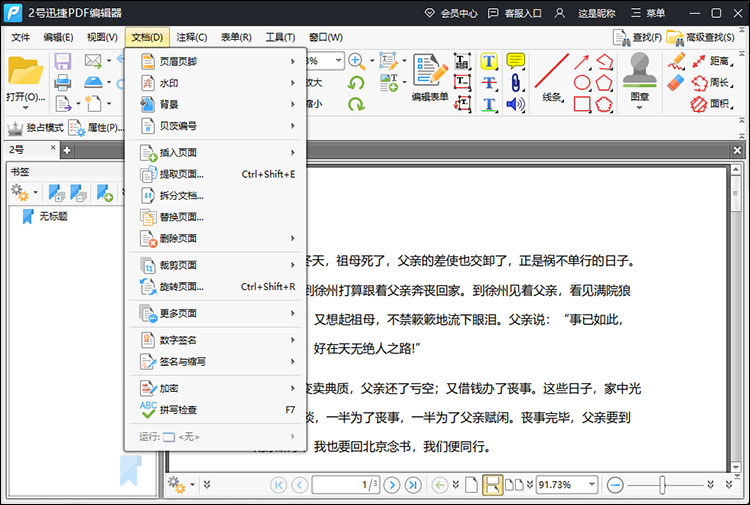Expand the 插入页面 insert pages submenu

pyautogui.click(x=216, y=153)
